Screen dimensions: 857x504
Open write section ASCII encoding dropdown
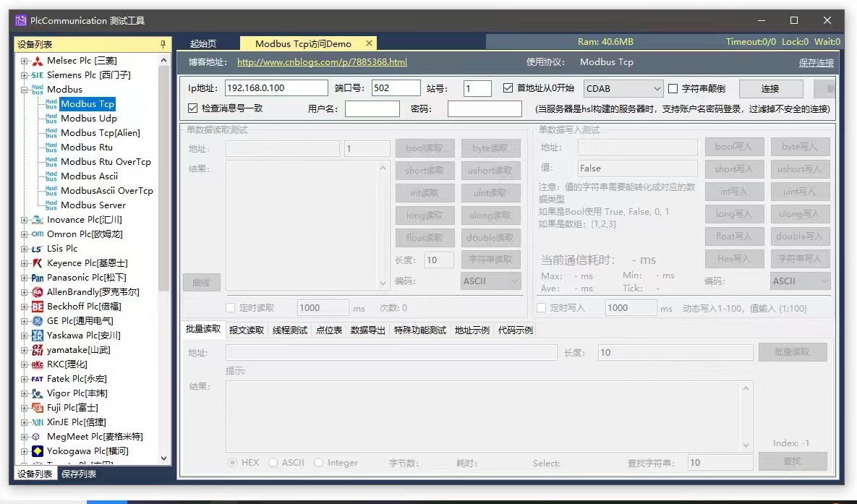(800, 281)
